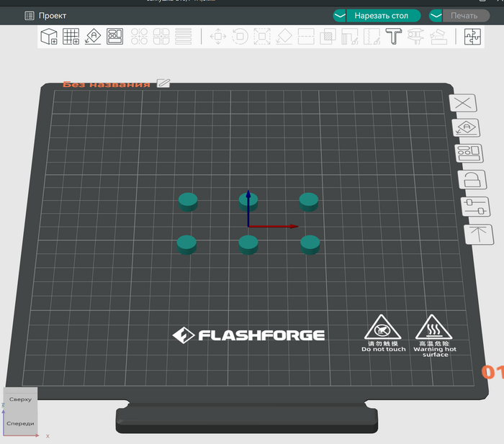Screen dimensions: 504x444
Task: Open the Проект tab
Action: [x=46, y=15]
